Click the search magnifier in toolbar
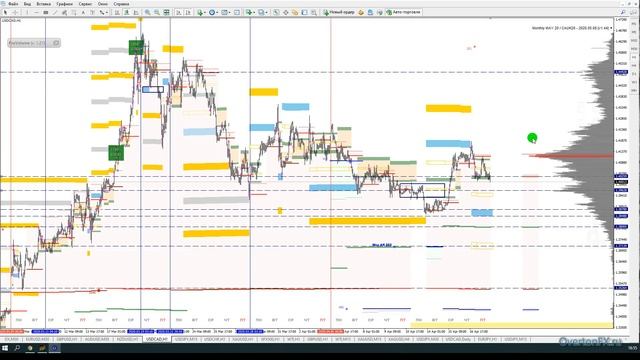Viewport: 640px width, 360px height. 623,12
